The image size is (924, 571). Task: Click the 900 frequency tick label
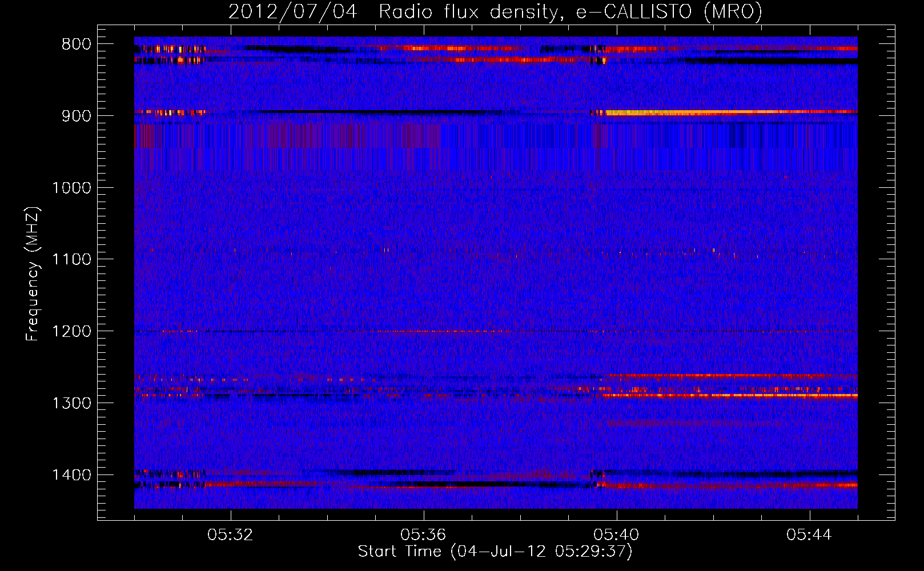76,116
